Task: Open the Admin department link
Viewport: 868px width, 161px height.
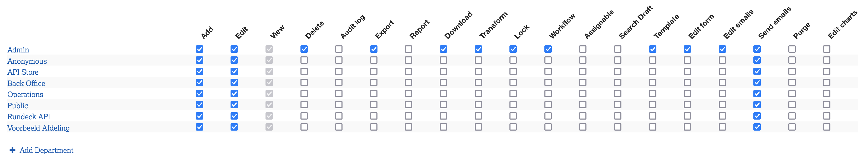Action: click(18, 50)
